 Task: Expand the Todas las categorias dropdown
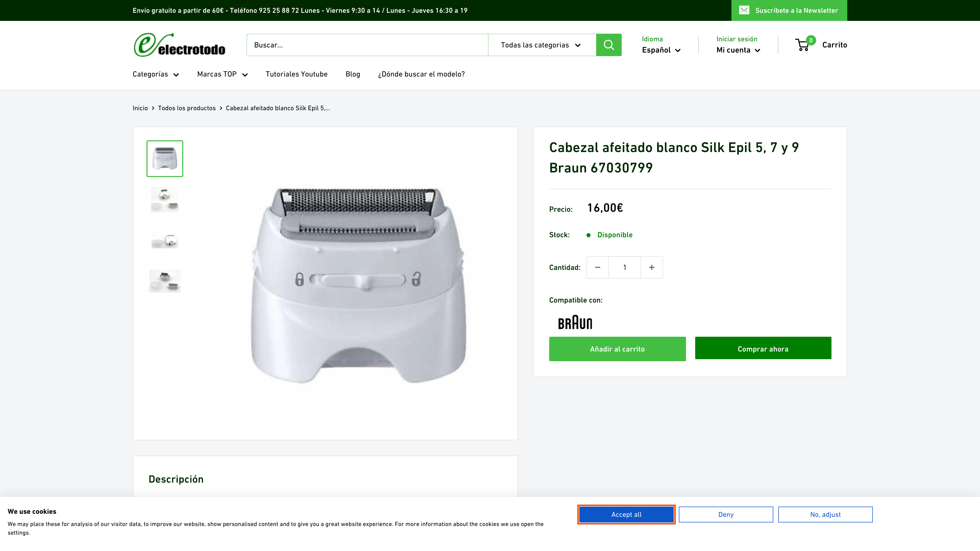tap(541, 45)
